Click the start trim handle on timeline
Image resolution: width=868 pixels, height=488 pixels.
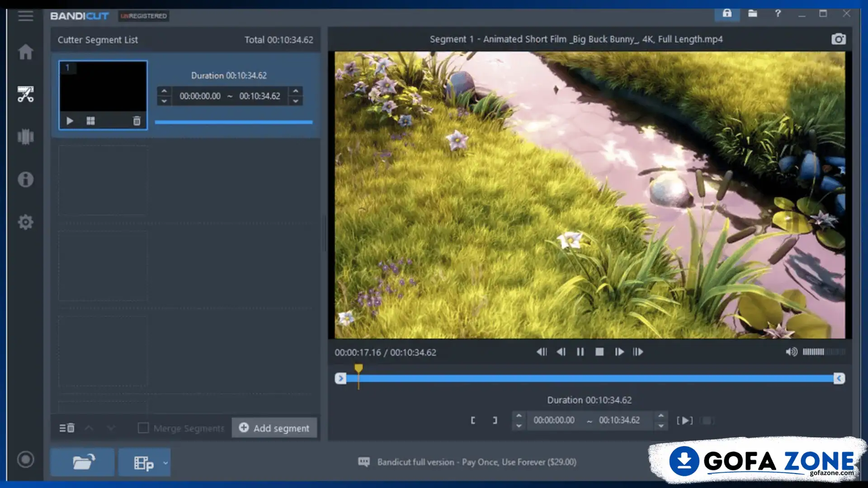340,378
